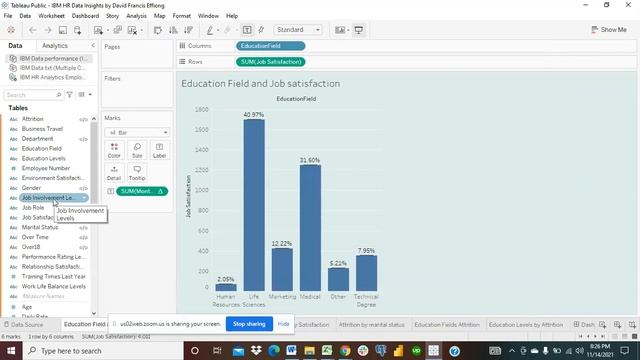This screenshot has width=640, height=360.
Task: Click the EducationField pill on Columns
Action: (x=271, y=46)
